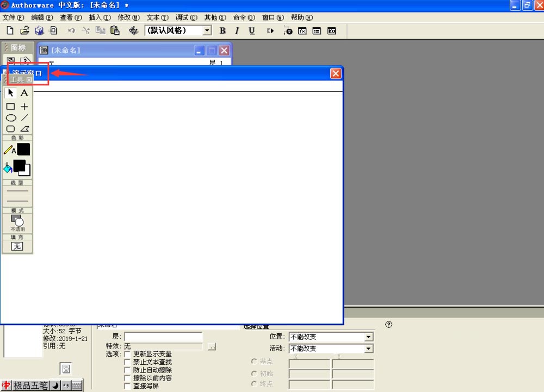Click the paint bucket fill color swatch
Screen dimensions: 544x392
coord(8,168)
